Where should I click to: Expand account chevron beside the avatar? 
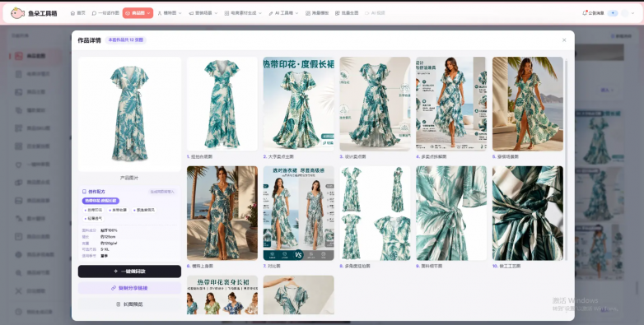pos(632,13)
